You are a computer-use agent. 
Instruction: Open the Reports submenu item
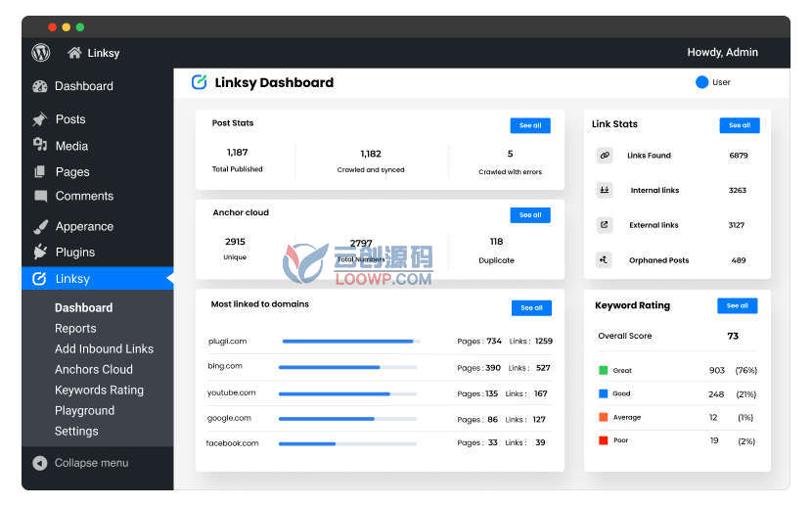[x=75, y=328]
